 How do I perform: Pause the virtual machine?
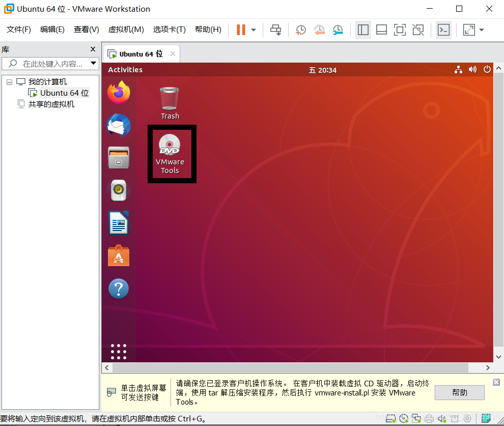[241, 30]
